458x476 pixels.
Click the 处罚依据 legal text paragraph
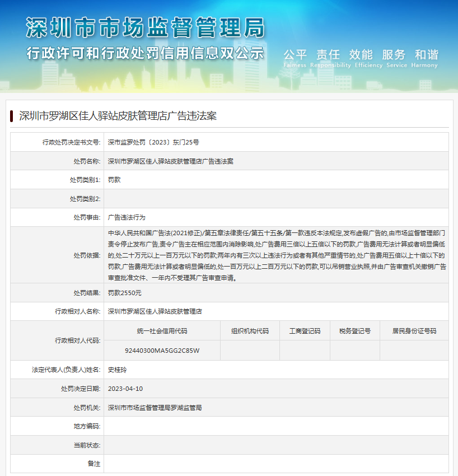277,255
